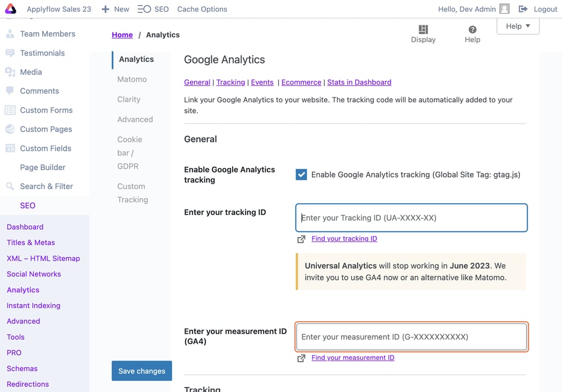Focus the Tracking ID input field
Image resolution: width=562 pixels, height=392 pixels.
click(411, 218)
